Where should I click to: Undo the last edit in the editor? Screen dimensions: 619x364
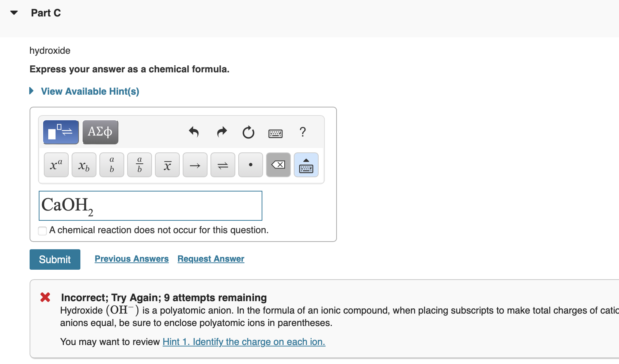click(x=194, y=132)
